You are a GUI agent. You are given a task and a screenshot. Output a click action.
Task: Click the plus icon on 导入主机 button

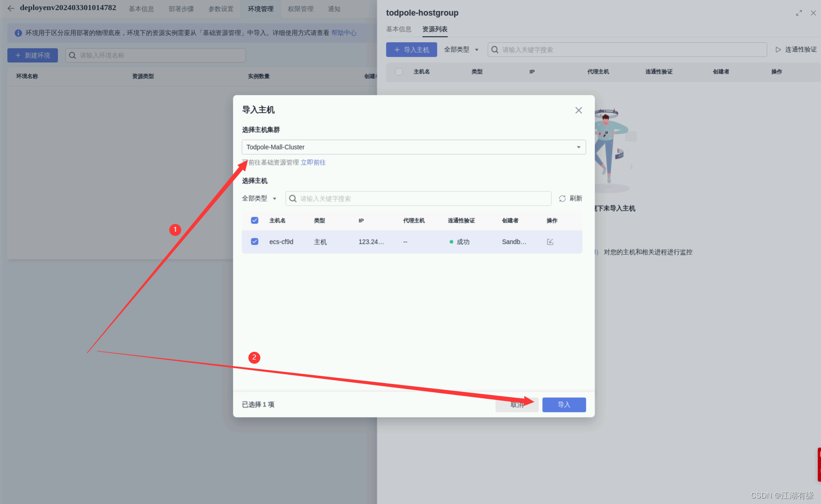click(x=397, y=49)
